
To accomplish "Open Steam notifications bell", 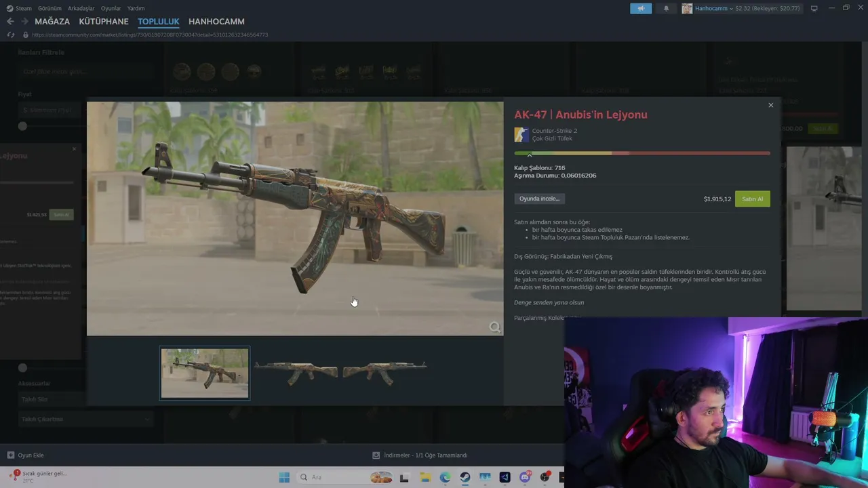I will point(666,8).
